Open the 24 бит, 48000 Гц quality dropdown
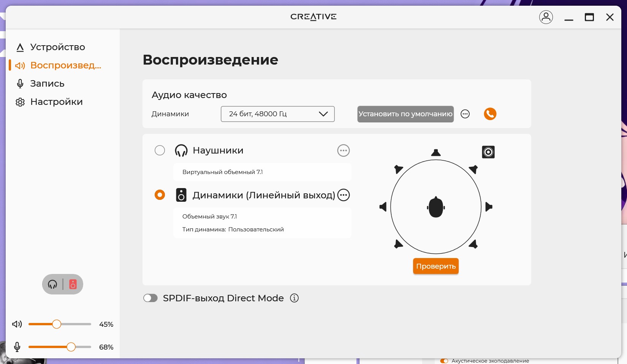Viewport: 627px width, 364px height. [278, 114]
